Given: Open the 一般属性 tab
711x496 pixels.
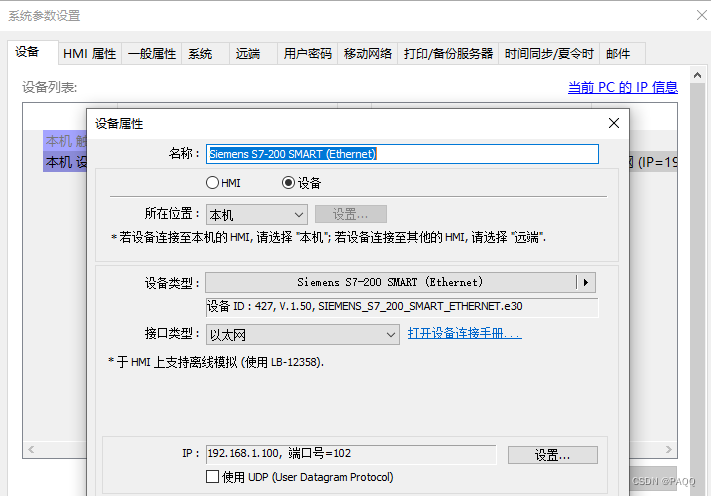Looking at the screenshot, I should pyautogui.click(x=151, y=54).
